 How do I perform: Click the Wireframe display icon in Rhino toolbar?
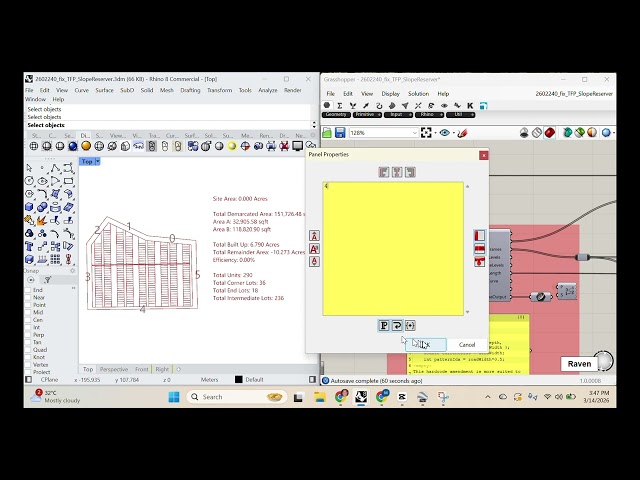pyautogui.click(x=34, y=146)
